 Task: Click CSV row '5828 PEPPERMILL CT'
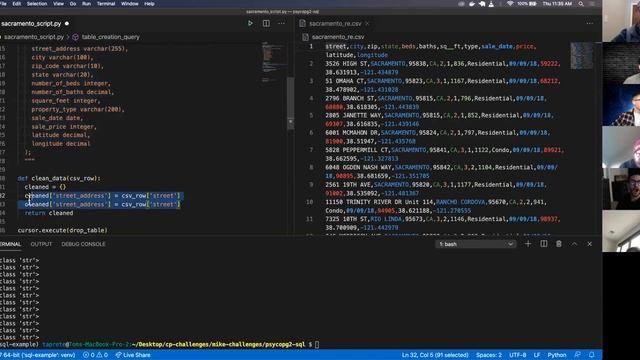point(444,154)
